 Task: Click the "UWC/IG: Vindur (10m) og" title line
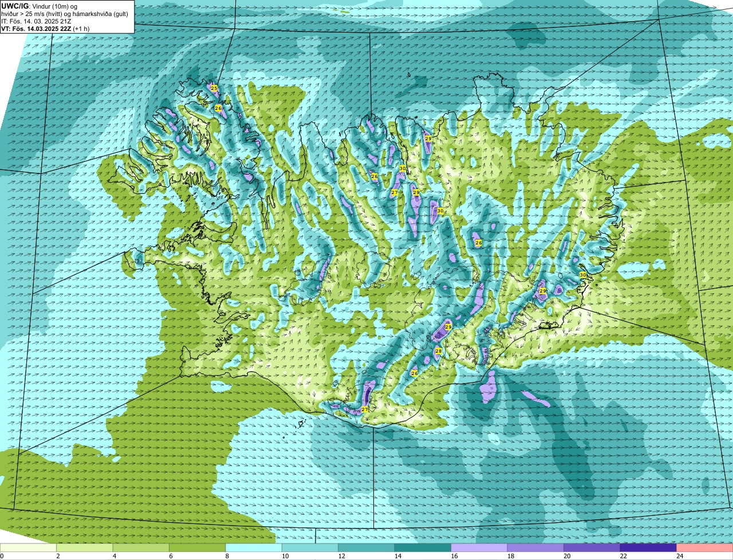point(39,6)
